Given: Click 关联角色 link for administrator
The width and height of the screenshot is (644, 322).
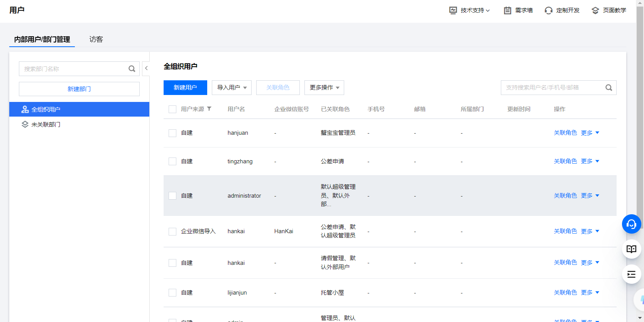Looking at the screenshot, I should coord(565,196).
